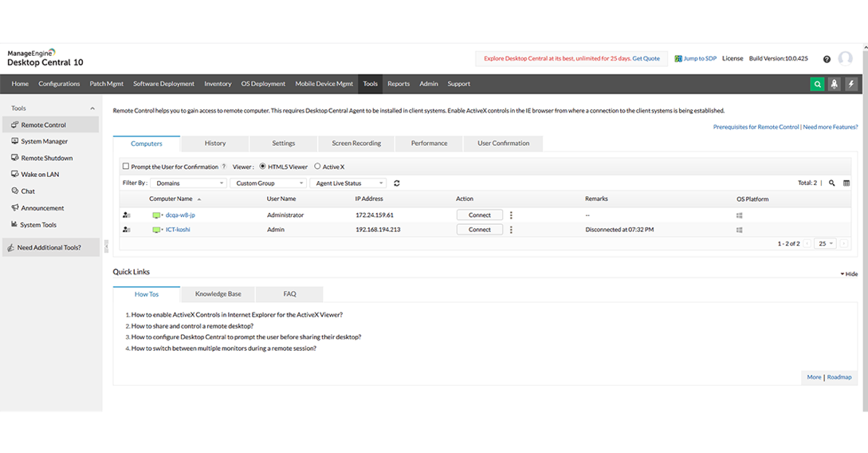
Task: Click Windows OS icon in dcqa-w8-jp row
Action: click(x=740, y=215)
